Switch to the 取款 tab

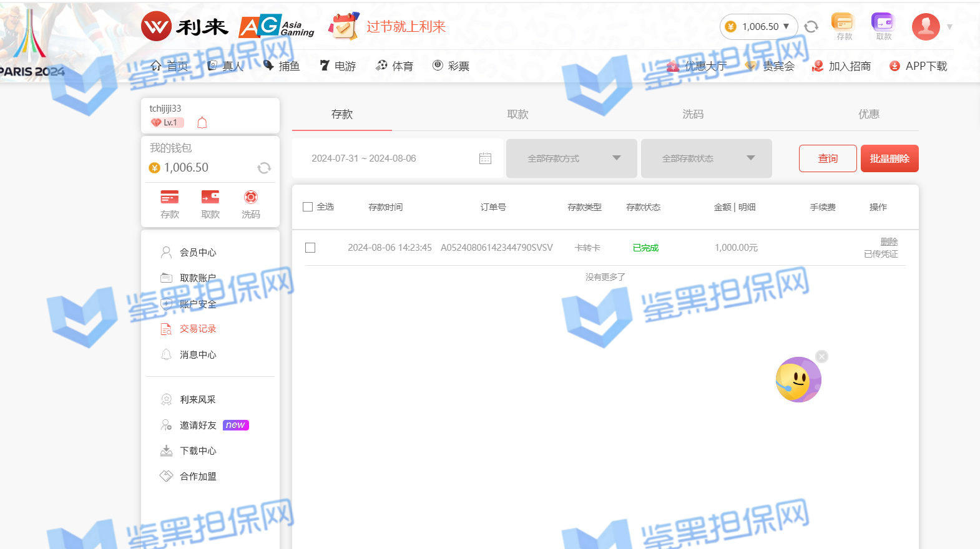pyautogui.click(x=517, y=114)
